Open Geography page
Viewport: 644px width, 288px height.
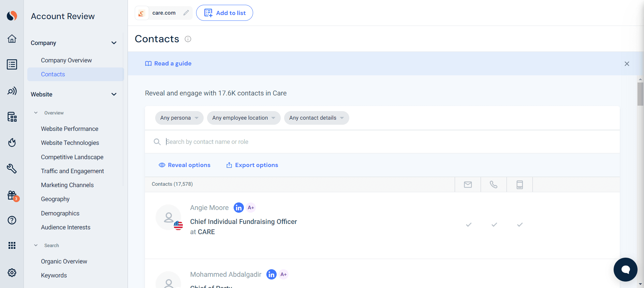click(x=55, y=199)
